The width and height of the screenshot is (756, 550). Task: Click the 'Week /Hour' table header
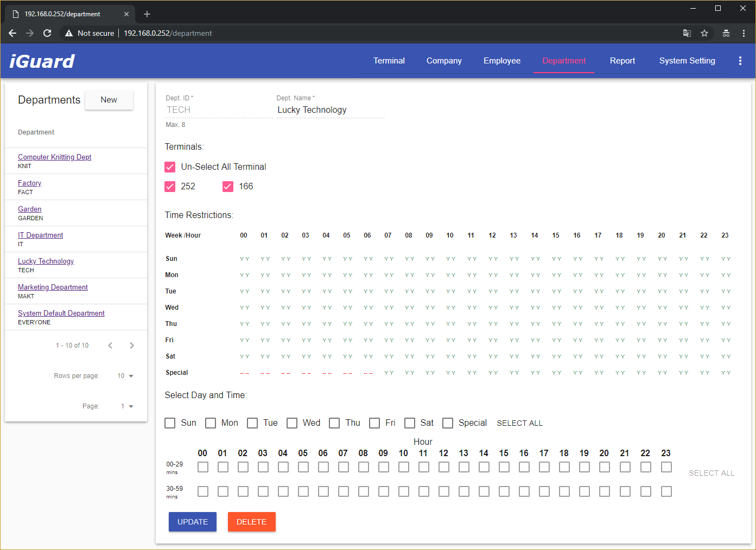pos(183,235)
